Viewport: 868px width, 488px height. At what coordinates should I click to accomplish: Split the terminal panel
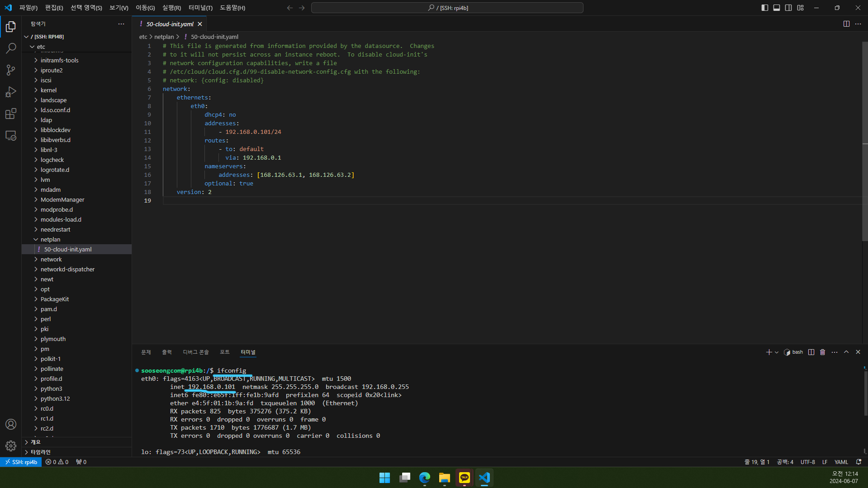click(811, 352)
